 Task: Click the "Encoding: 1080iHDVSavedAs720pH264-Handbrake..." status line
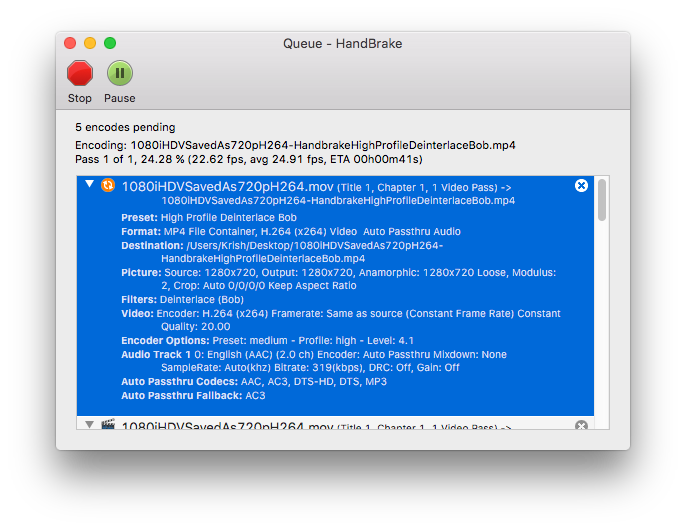(295, 145)
